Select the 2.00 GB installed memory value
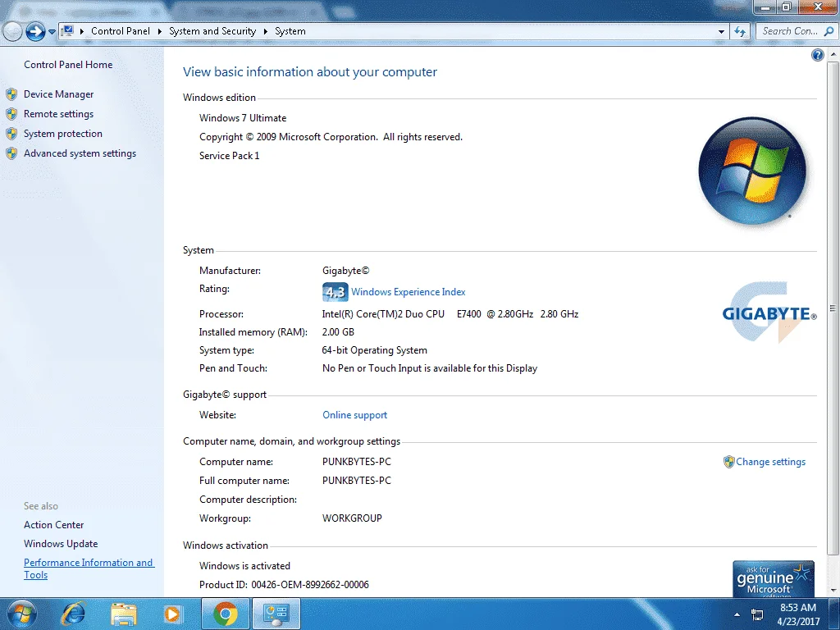 pyautogui.click(x=338, y=332)
